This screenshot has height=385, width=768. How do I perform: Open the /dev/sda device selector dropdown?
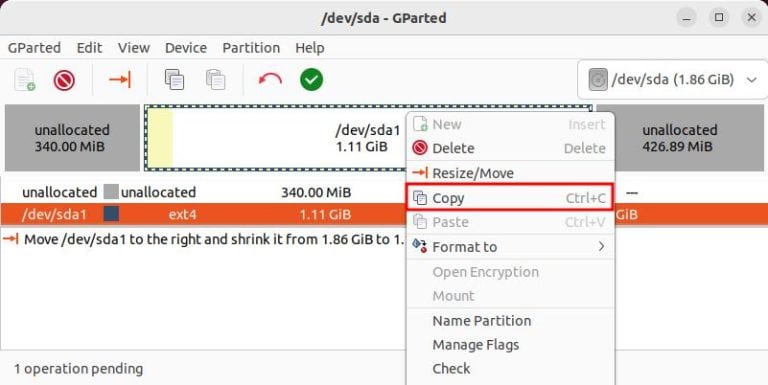click(x=673, y=79)
